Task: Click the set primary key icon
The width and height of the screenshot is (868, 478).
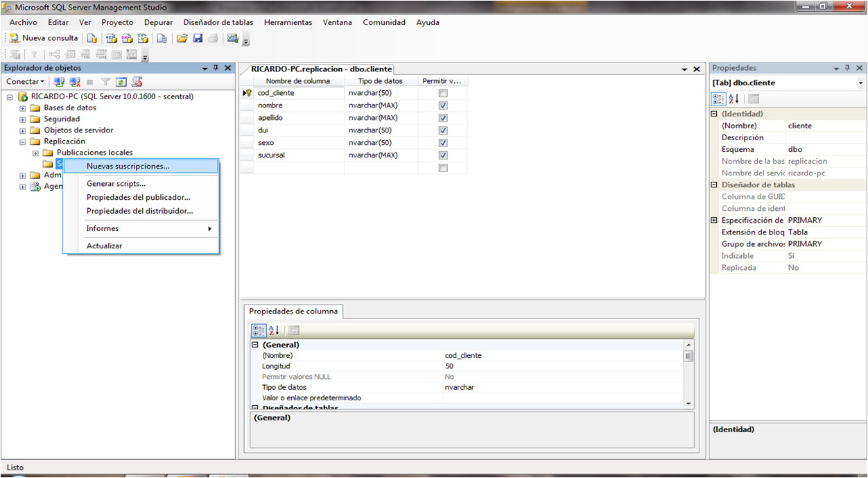Action: point(34,55)
